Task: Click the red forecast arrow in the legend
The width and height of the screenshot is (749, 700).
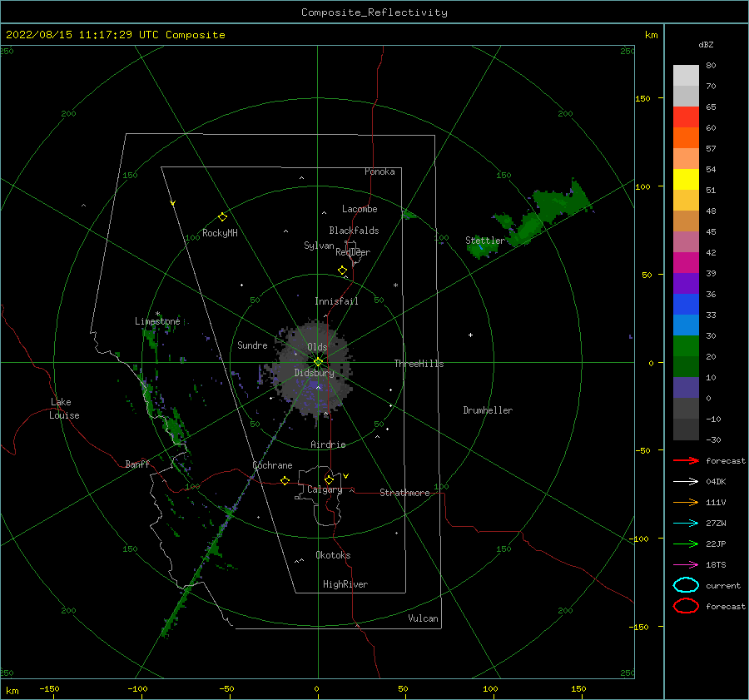Action: [686, 460]
